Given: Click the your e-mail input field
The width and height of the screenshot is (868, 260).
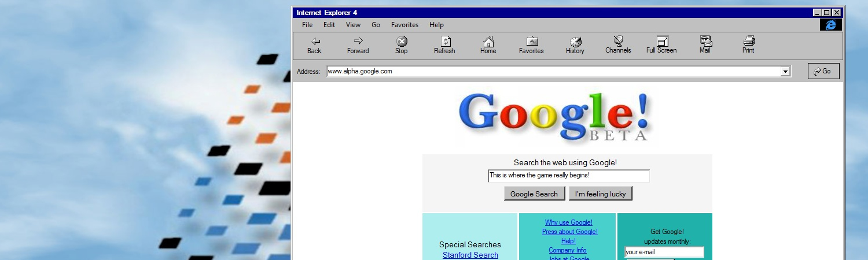Looking at the screenshot, I should 664,252.
